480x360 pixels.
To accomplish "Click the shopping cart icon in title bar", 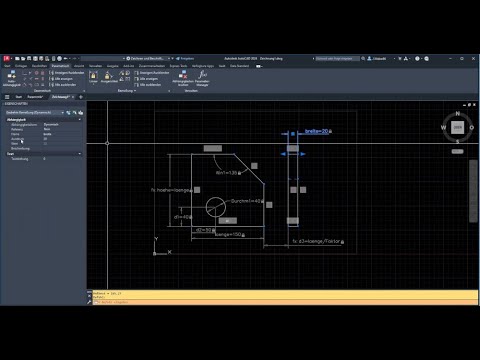I will [400, 58].
